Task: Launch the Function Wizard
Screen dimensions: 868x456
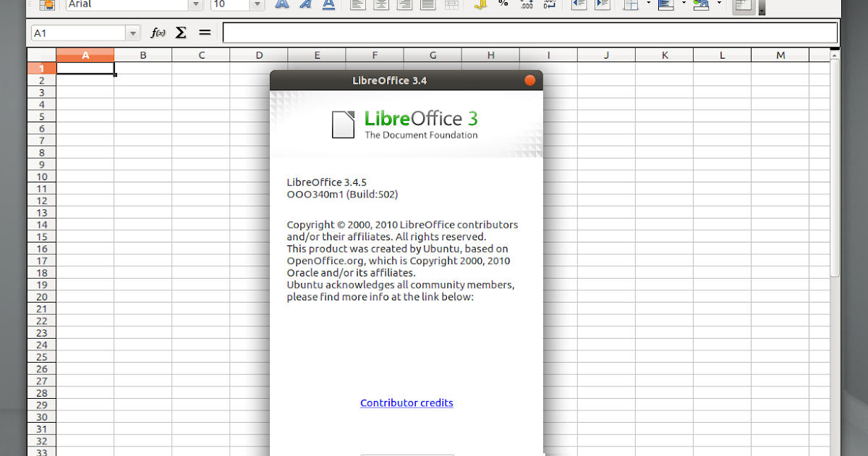Action: click(156, 32)
